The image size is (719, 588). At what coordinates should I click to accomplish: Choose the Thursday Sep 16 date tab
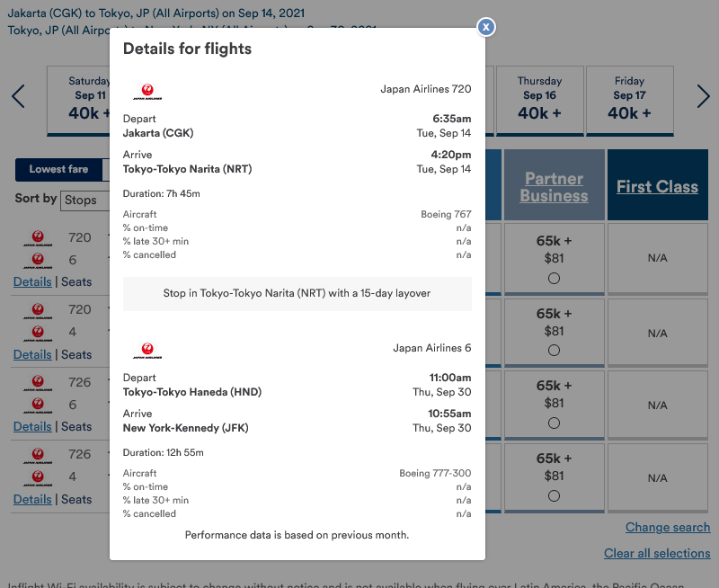540,101
